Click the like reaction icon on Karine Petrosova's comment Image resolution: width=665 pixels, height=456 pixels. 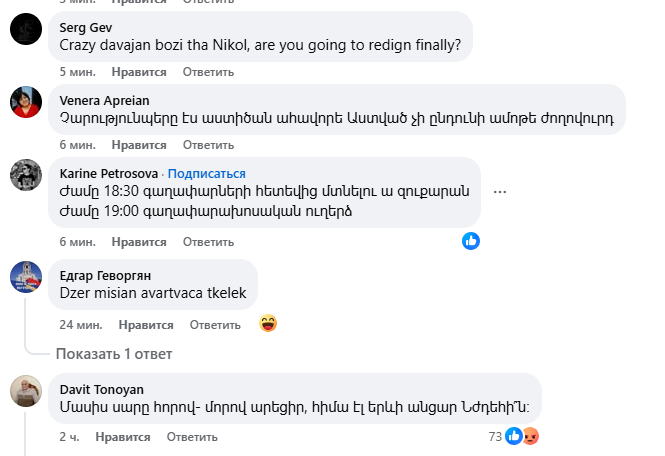click(x=471, y=241)
